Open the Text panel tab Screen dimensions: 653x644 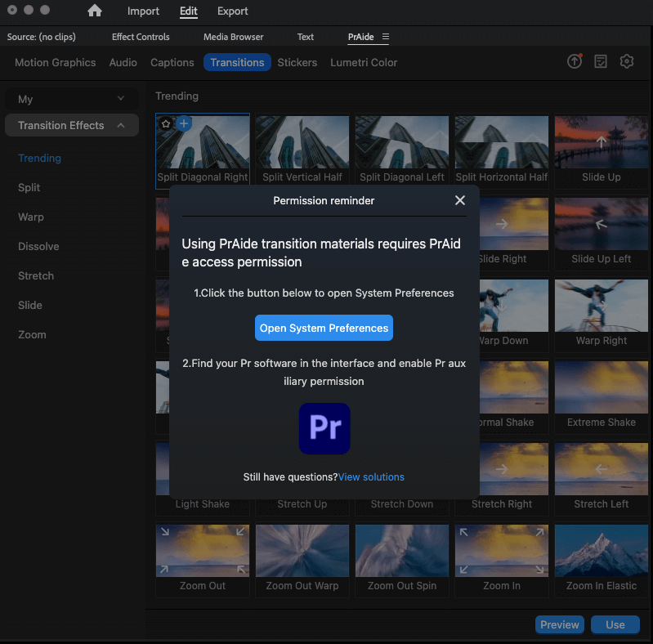(x=306, y=37)
